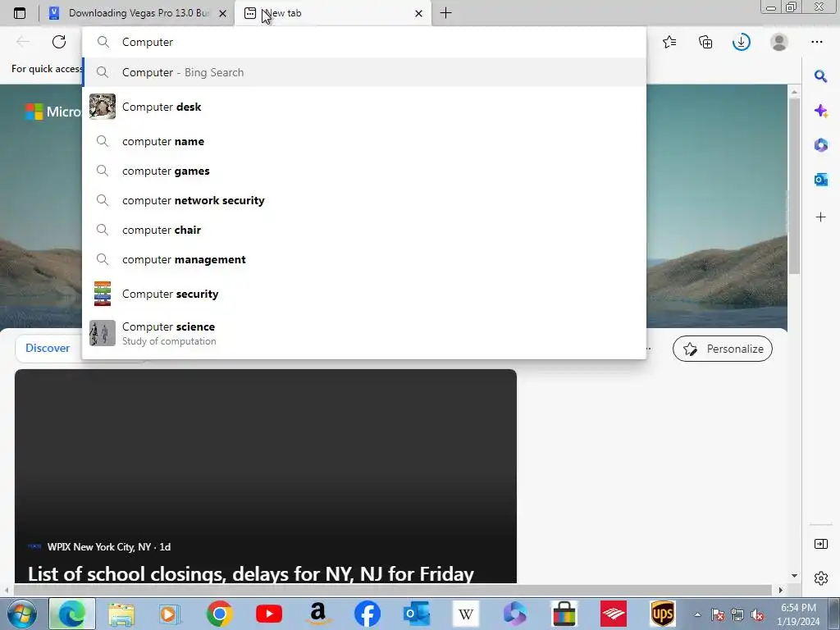Open UPS shortcut in taskbar
Image resolution: width=840 pixels, height=630 pixels.
[x=663, y=614]
